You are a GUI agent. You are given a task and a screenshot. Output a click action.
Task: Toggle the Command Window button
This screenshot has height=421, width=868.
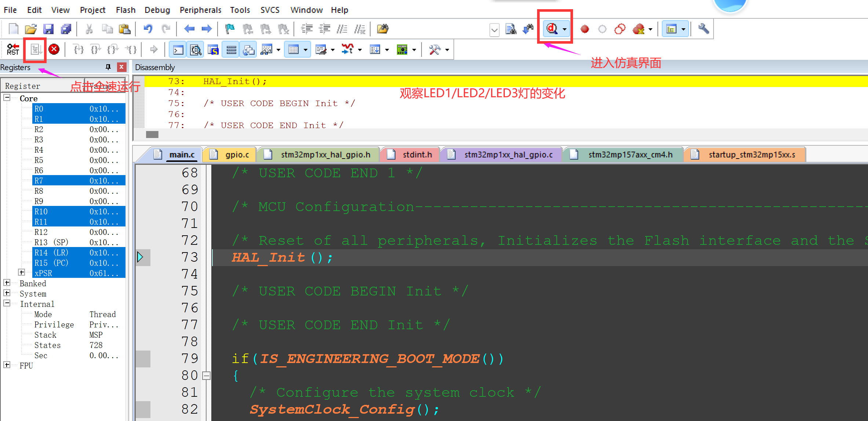click(x=178, y=50)
